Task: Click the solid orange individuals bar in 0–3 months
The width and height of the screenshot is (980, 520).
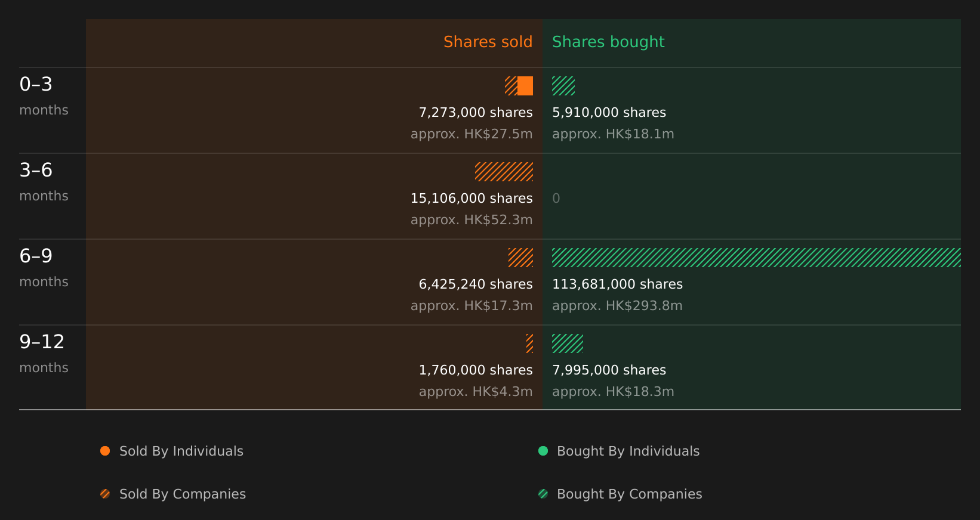Action: (x=525, y=86)
